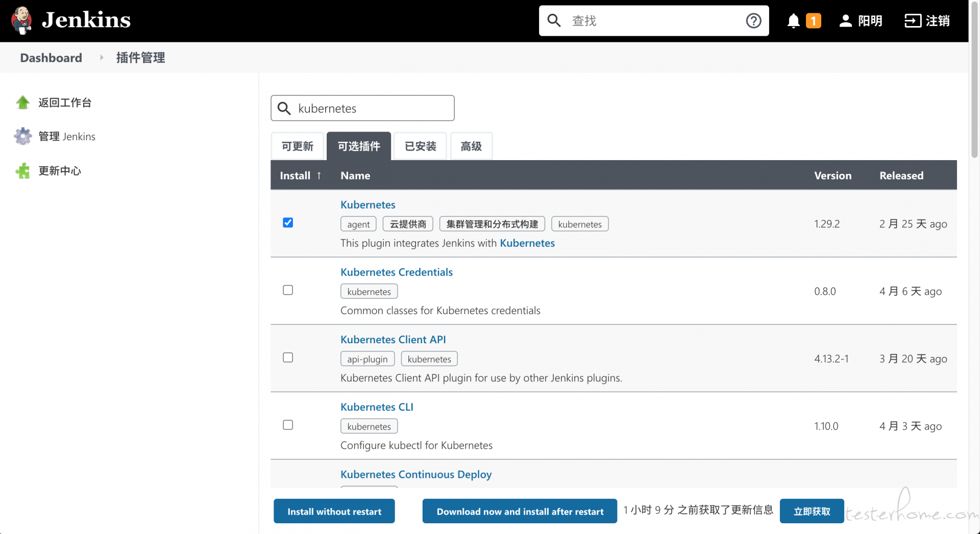
Task: Open the 高级 tab
Action: pyautogui.click(x=471, y=146)
